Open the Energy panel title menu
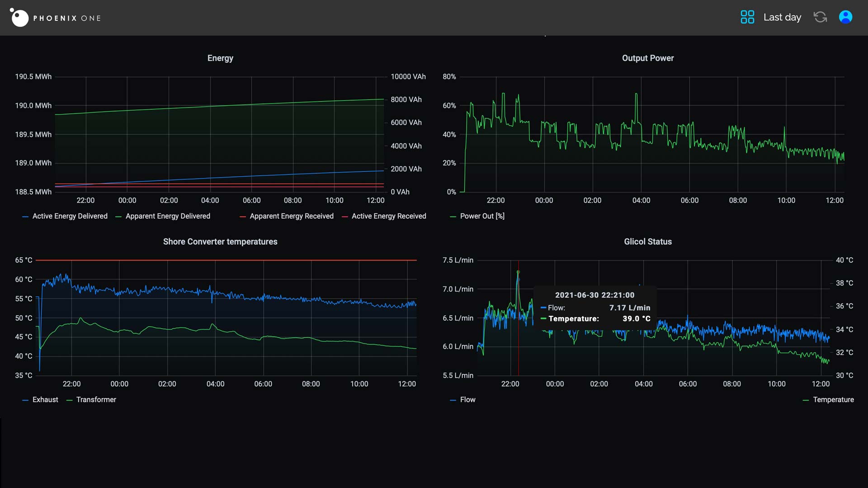Screen dimensions: 868x488 click(x=220, y=58)
